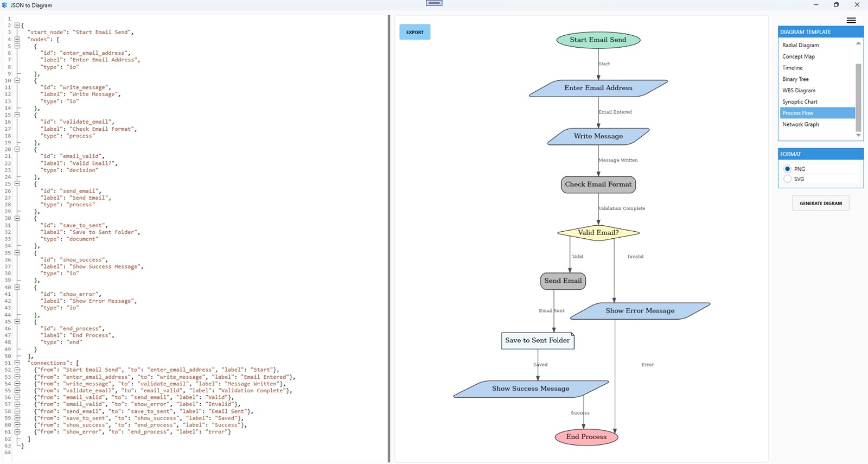Screen dimensions: 868x464
Task: Choose Synoptic Chart template
Action: 817,101
